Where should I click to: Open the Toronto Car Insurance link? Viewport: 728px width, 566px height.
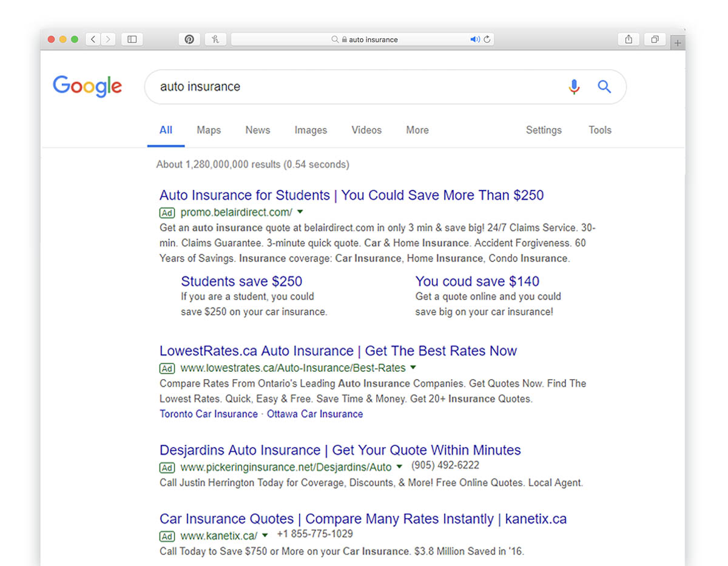tap(209, 414)
